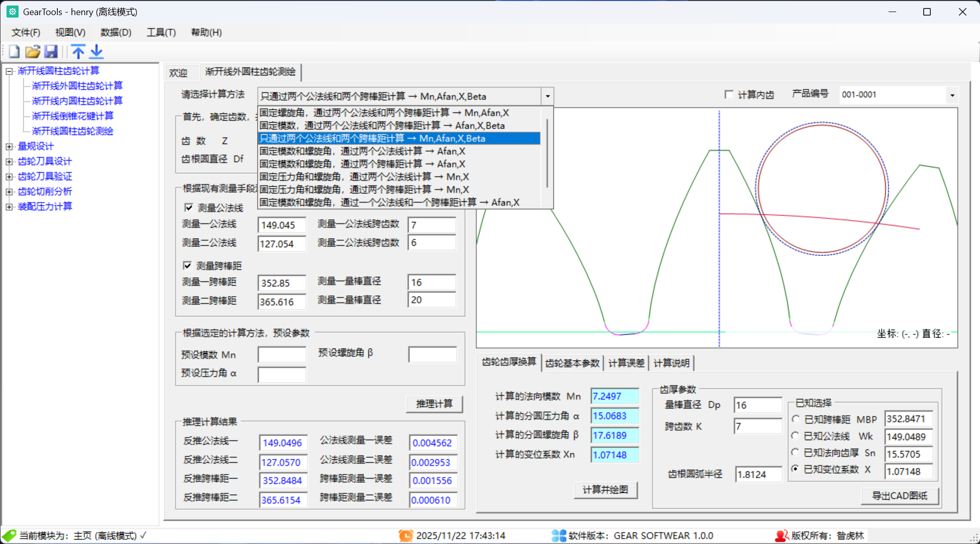Viewport: 980px width, 544px height.
Task: Uncheck the 测量公法线 checkbox
Action: click(x=189, y=207)
